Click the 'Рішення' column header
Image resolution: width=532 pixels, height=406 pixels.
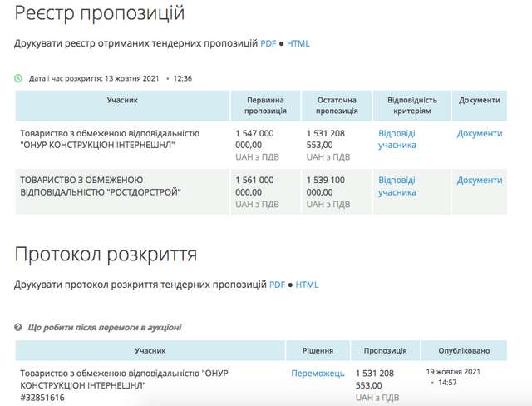(318, 351)
